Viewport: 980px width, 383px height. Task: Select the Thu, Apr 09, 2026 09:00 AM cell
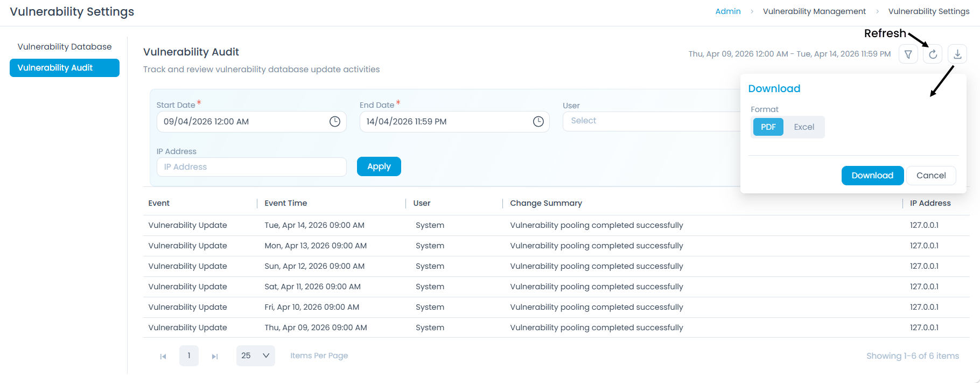[x=316, y=328]
